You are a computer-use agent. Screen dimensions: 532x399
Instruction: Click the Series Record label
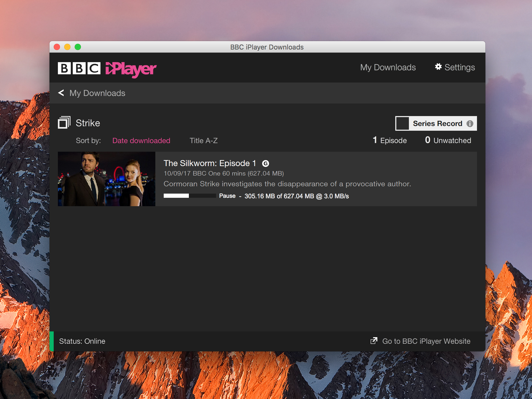[437, 123]
